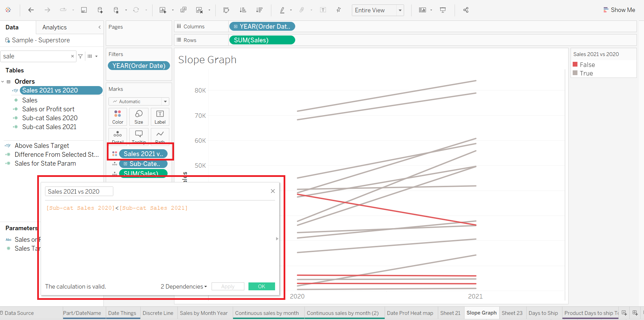Collapse the Orders table tree
The height and width of the screenshot is (320, 644).
point(3,82)
